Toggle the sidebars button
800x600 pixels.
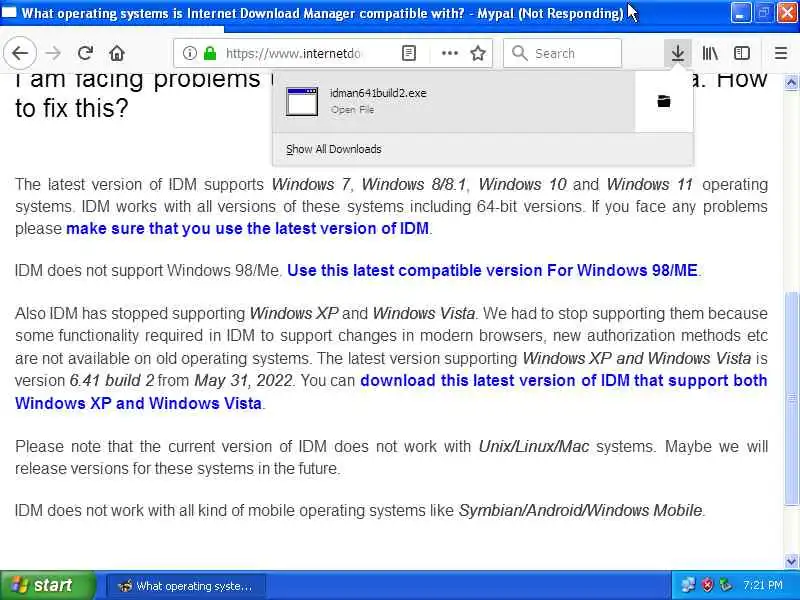click(741, 53)
